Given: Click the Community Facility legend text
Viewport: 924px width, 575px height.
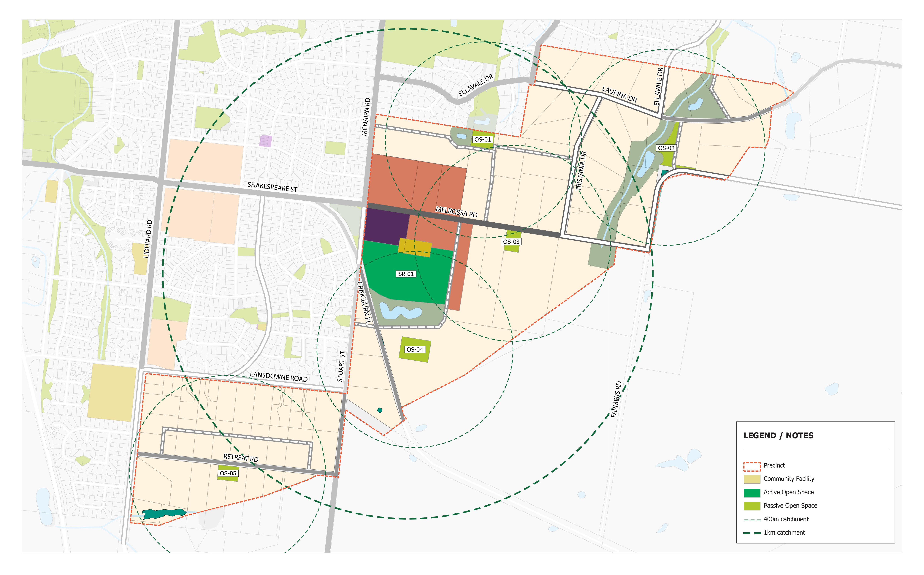Looking at the screenshot, I should tap(789, 479).
